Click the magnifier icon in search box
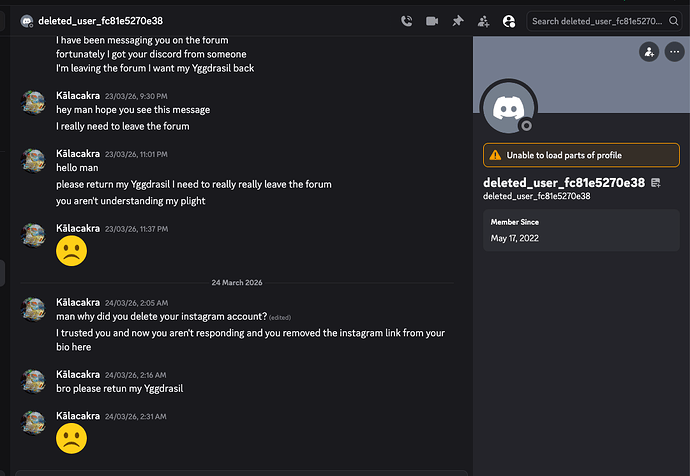 [677, 20]
